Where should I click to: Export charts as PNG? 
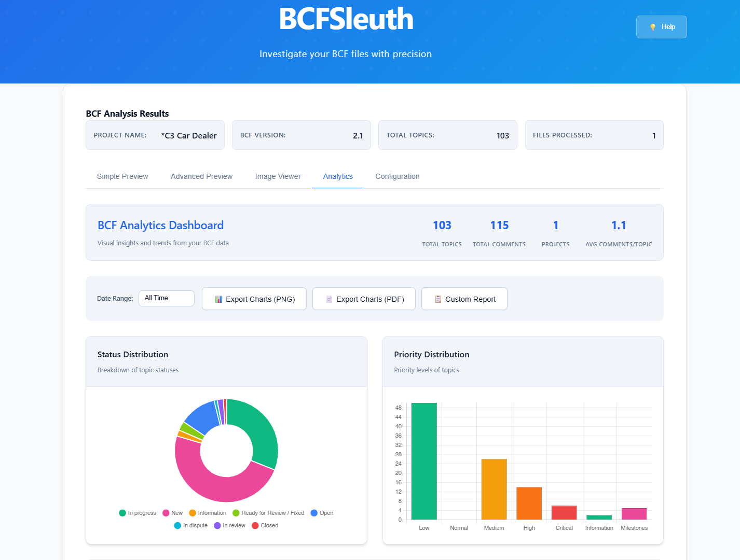click(x=254, y=299)
